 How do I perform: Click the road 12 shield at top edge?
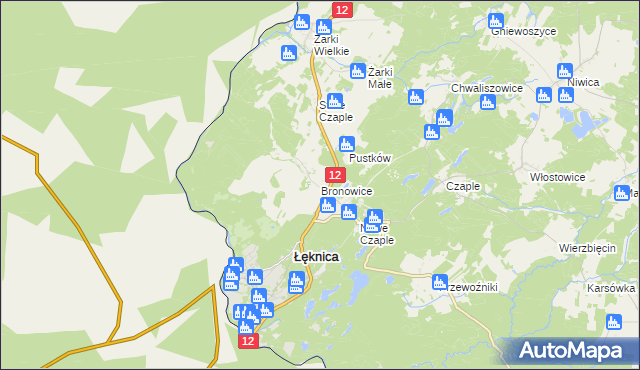[x=342, y=10]
